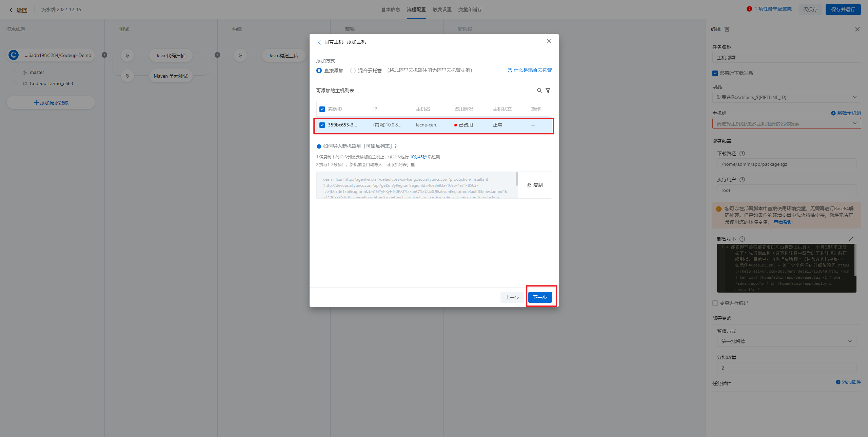
Task: Open the 主机组 selection dropdown
Action: [x=786, y=124]
